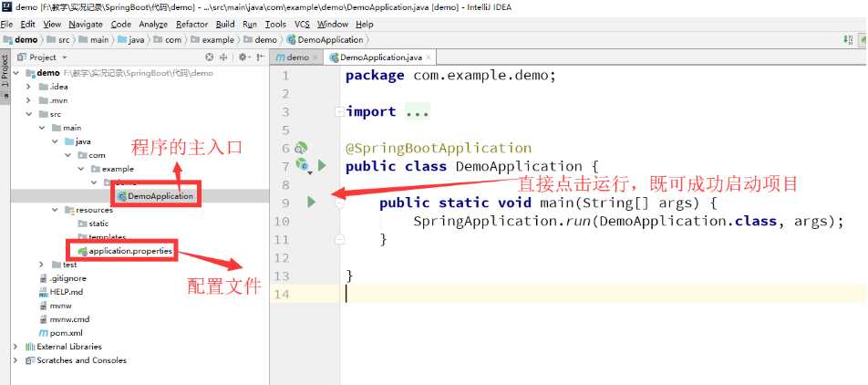Click @SpringBootApplication annotation in editor

pos(439,148)
